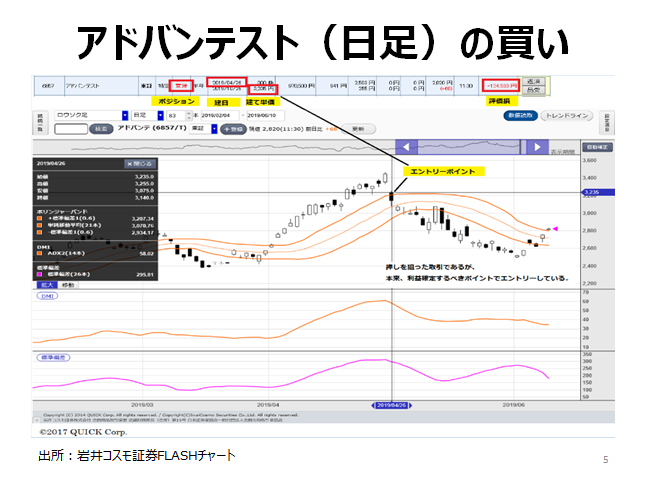The width and height of the screenshot is (645, 483).
Task: Click the orange swatch beside ADX2(14本)
Action: point(39,253)
